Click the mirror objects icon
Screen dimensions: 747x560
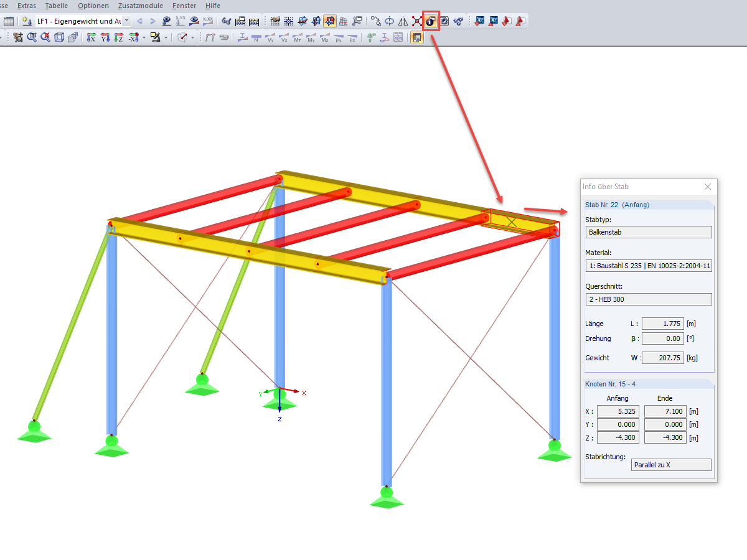pos(403,22)
